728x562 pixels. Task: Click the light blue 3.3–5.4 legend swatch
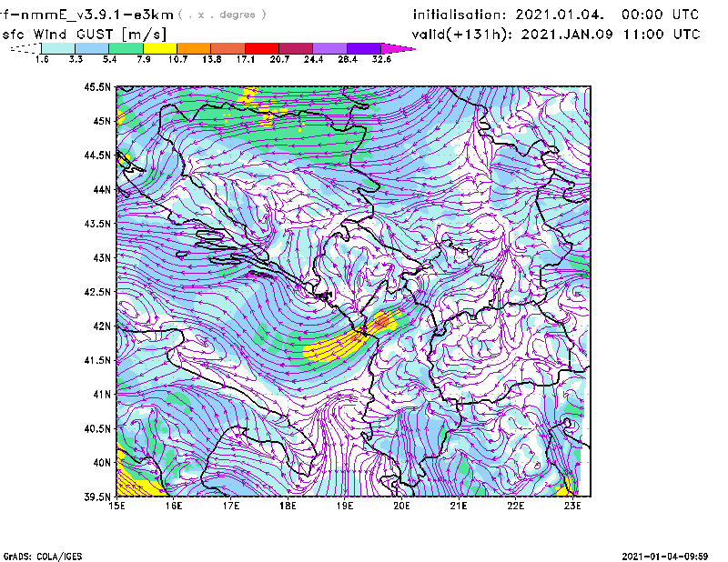tap(92, 48)
